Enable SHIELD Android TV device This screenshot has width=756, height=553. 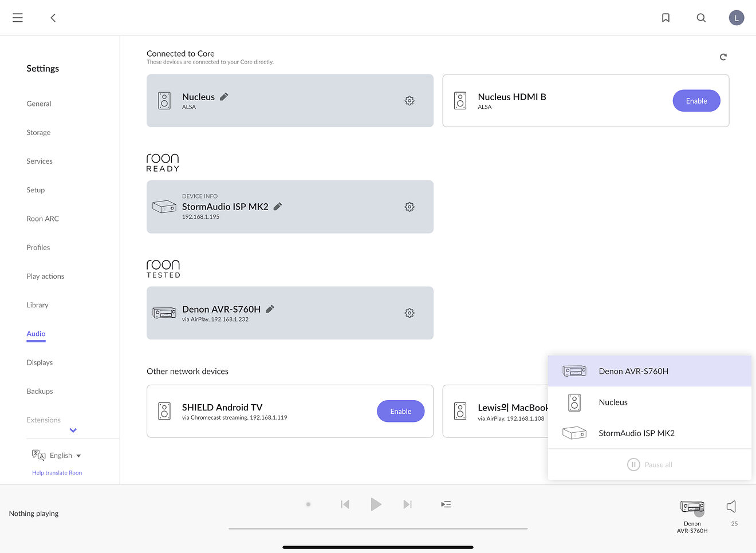click(x=401, y=411)
